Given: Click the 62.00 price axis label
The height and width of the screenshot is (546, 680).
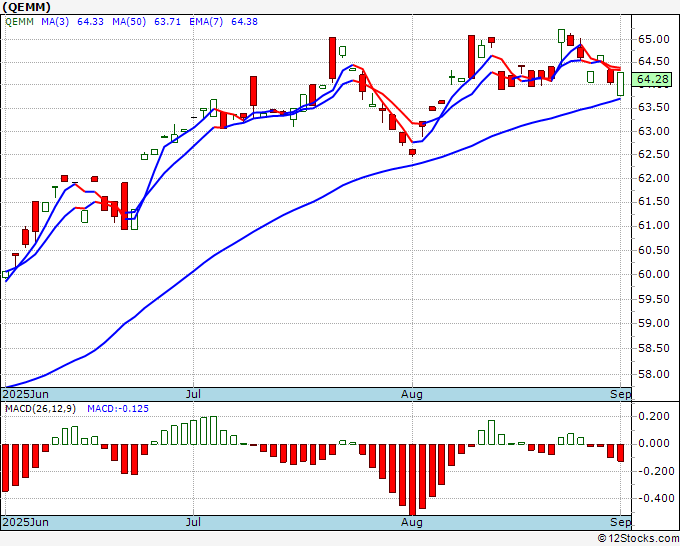Looking at the screenshot, I should tap(654, 178).
